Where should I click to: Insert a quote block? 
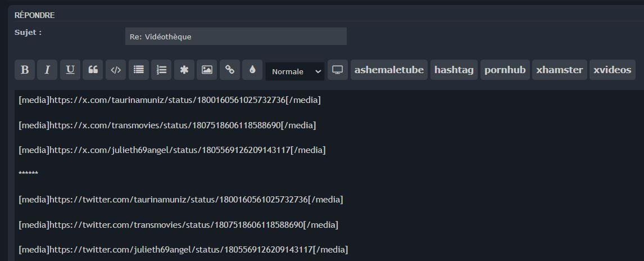tap(93, 70)
